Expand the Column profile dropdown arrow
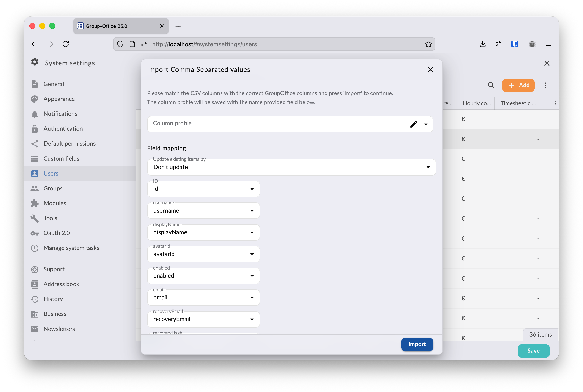 425,124
